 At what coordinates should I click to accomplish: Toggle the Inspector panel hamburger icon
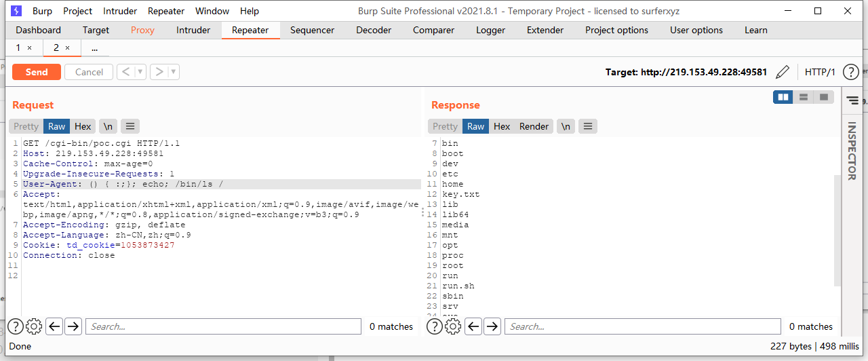click(852, 100)
